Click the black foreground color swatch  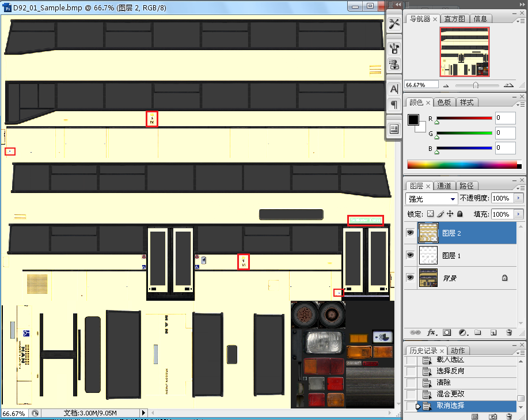coord(413,120)
